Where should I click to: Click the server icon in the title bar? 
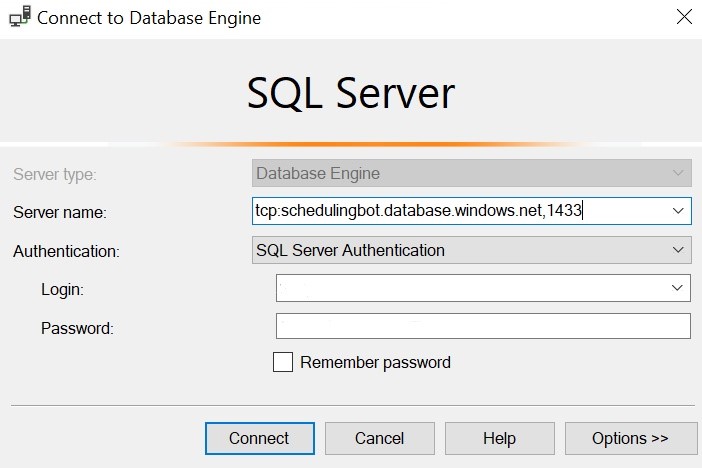[x=20, y=17]
